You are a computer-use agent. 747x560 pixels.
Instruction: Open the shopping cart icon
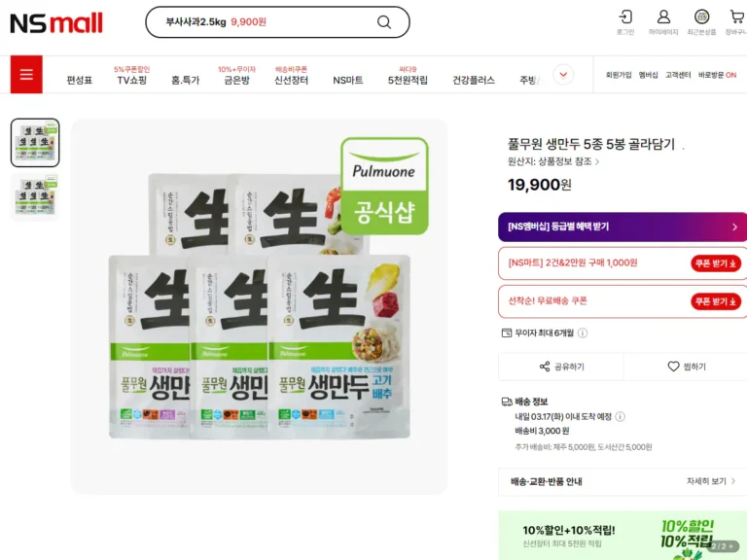tap(736, 17)
